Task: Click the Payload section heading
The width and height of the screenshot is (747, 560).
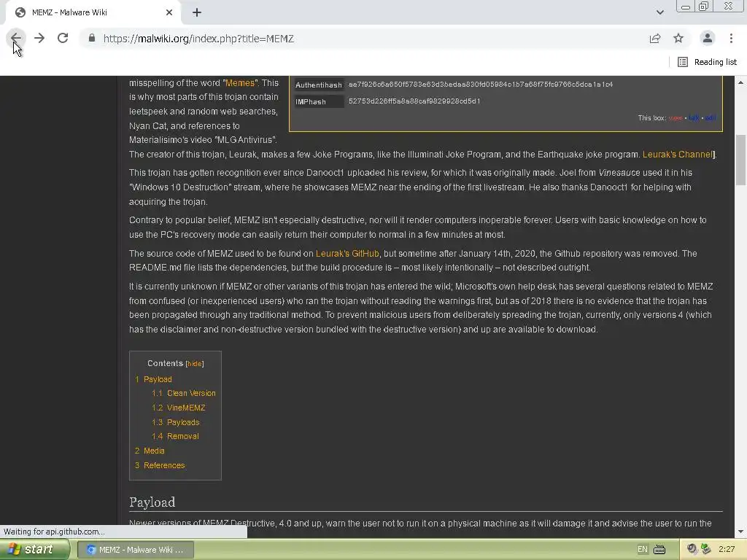Action: coord(152,502)
